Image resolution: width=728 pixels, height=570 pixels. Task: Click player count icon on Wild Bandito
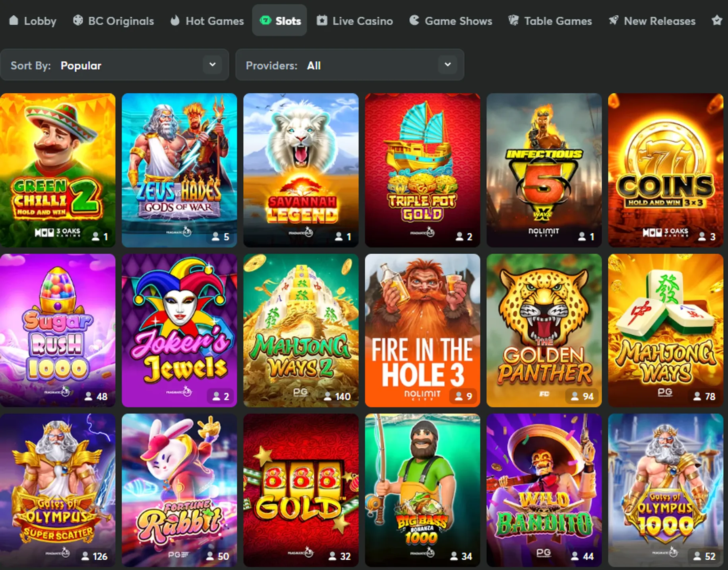575,556
